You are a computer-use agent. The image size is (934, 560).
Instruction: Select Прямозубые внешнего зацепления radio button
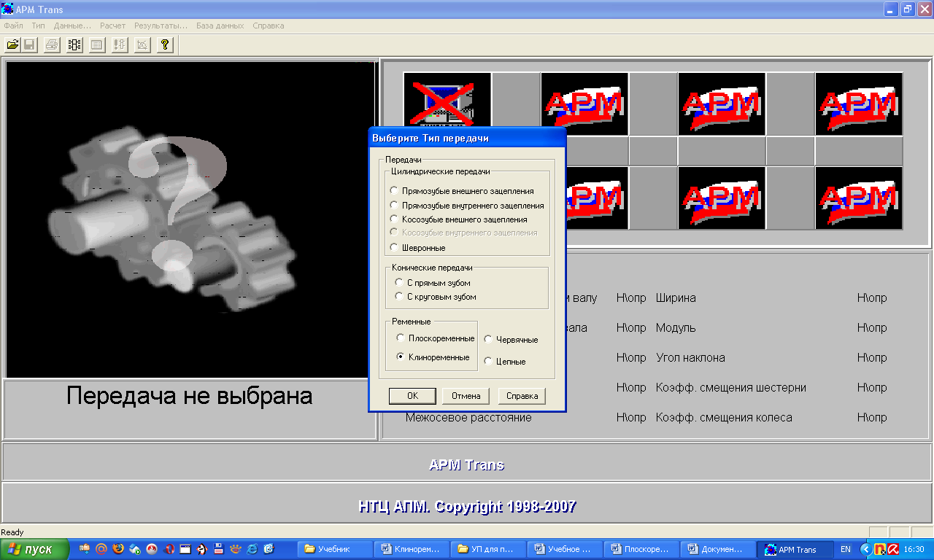point(395,191)
